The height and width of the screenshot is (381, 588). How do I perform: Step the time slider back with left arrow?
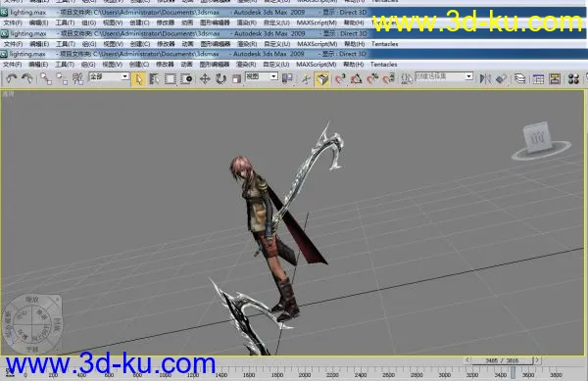[x=467, y=360]
